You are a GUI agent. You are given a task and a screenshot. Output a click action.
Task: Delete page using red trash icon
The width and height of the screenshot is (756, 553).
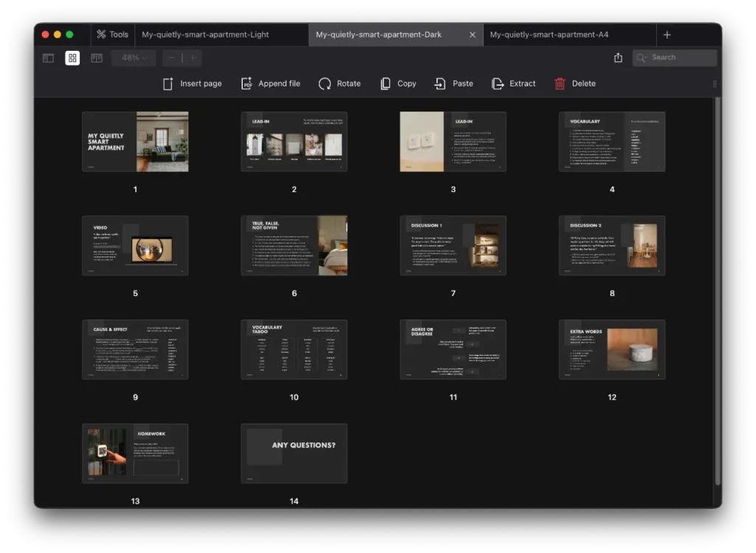click(x=560, y=83)
